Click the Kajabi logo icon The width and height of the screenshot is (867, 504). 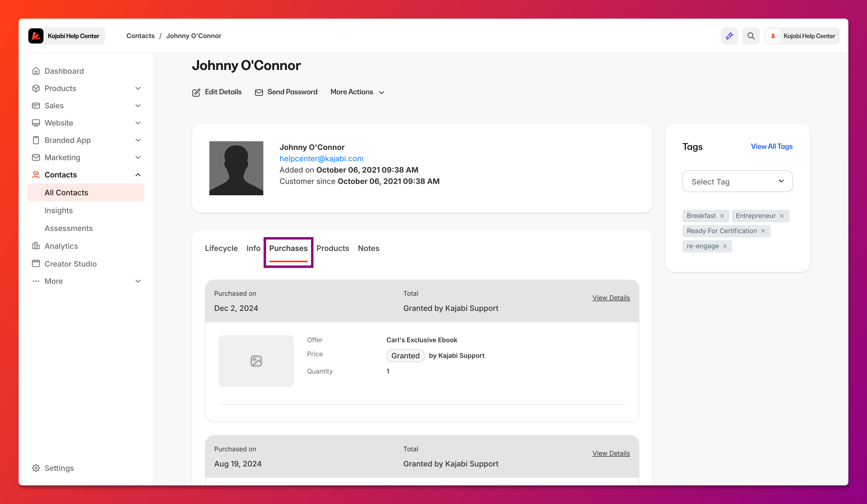pyautogui.click(x=36, y=36)
